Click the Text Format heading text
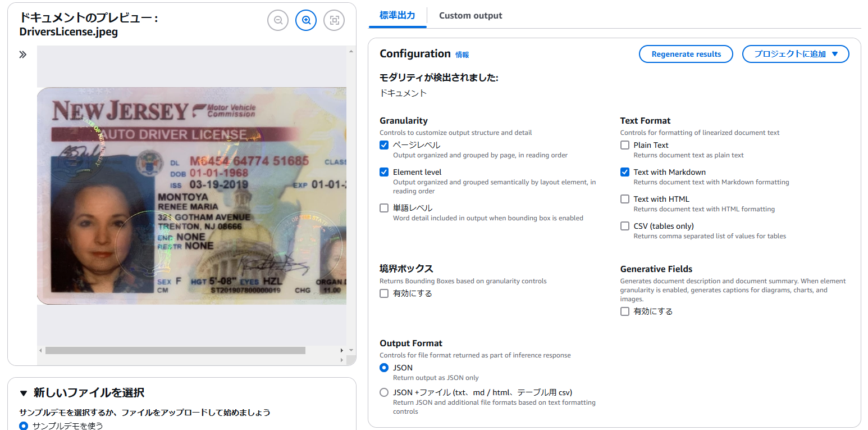The width and height of the screenshot is (868, 430). 645,120
